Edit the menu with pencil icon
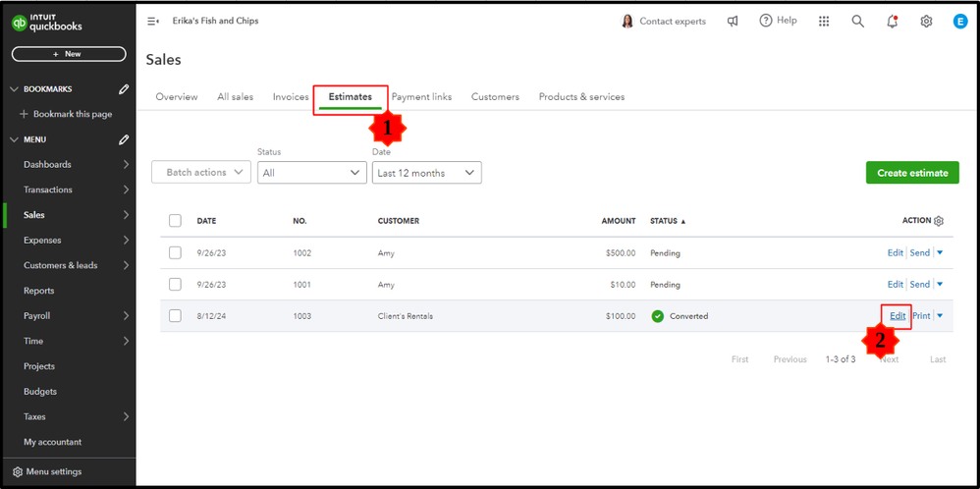The height and width of the screenshot is (489, 980). point(124,139)
